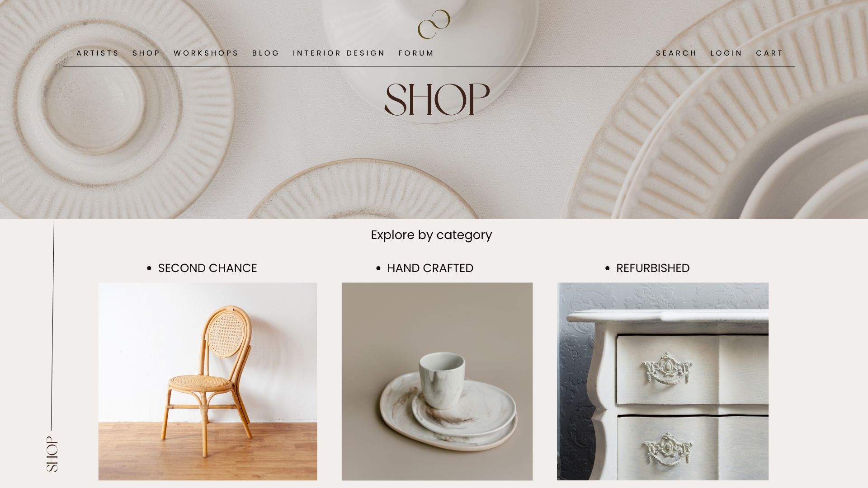868x488 pixels.
Task: Click the large SHOP hero heading
Action: coord(437,99)
